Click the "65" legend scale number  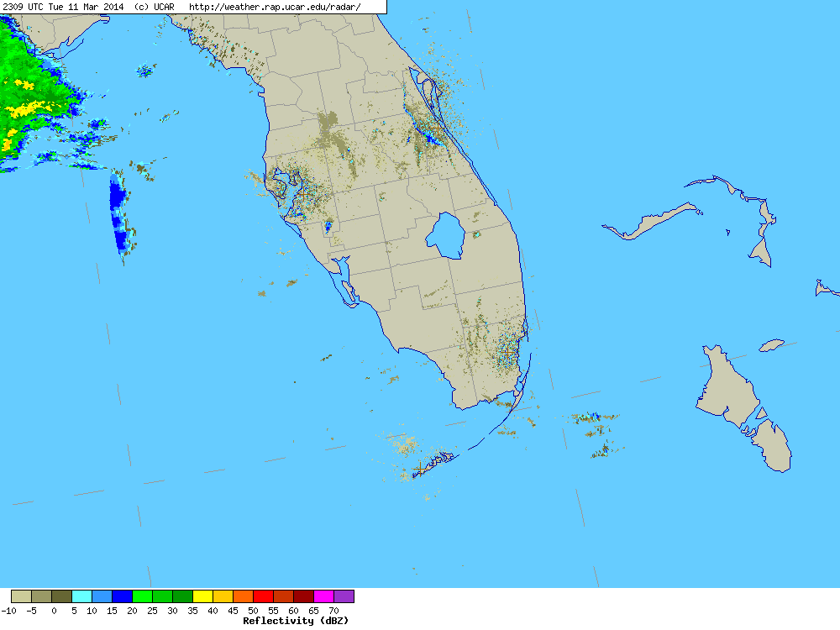(x=314, y=611)
